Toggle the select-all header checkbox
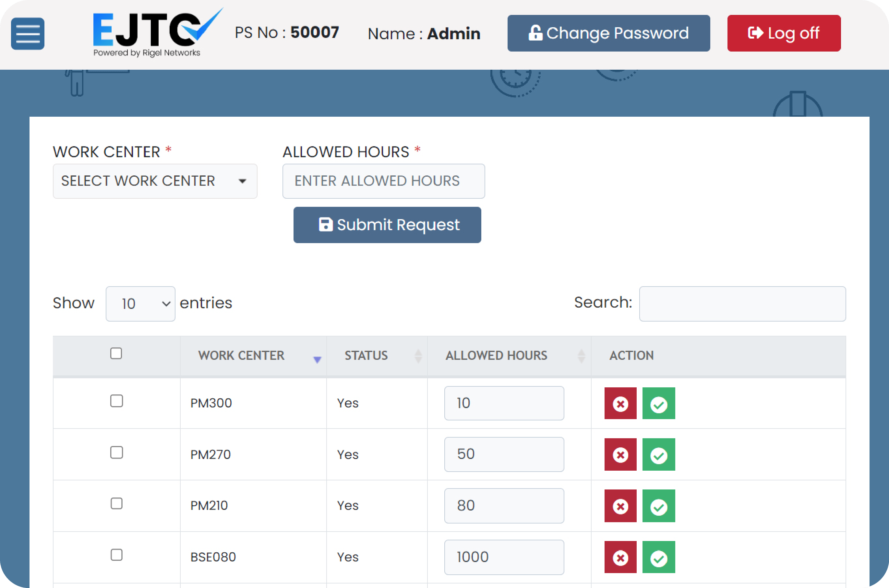Viewport: 889px width, 588px height. (x=116, y=353)
